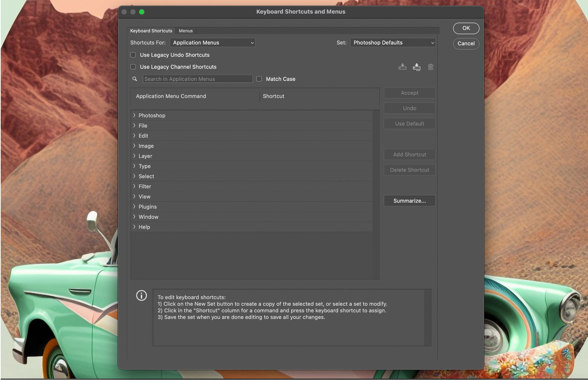This screenshot has height=380, width=588.
Task: Select the Keyboard Shortcuts tab
Action: [x=151, y=31]
